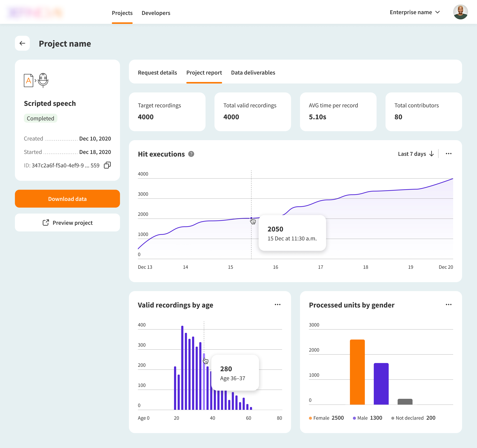The image size is (477, 448).
Task: Copy the project ID
Action: [x=107, y=165]
